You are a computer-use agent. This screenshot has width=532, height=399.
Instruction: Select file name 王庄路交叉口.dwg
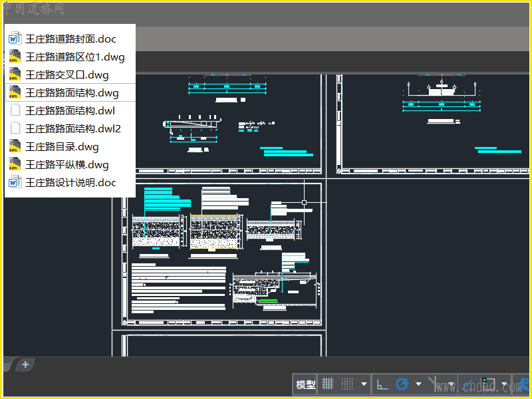pos(67,75)
